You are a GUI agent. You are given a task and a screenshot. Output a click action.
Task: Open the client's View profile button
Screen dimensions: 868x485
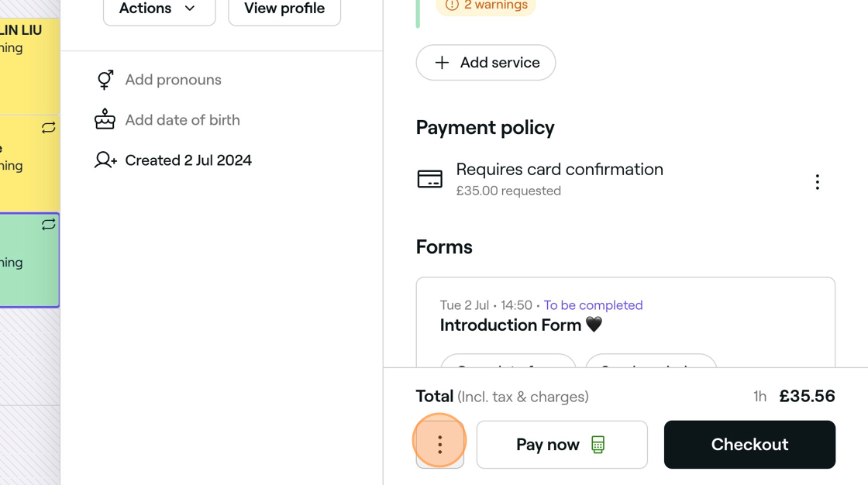click(284, 9)
